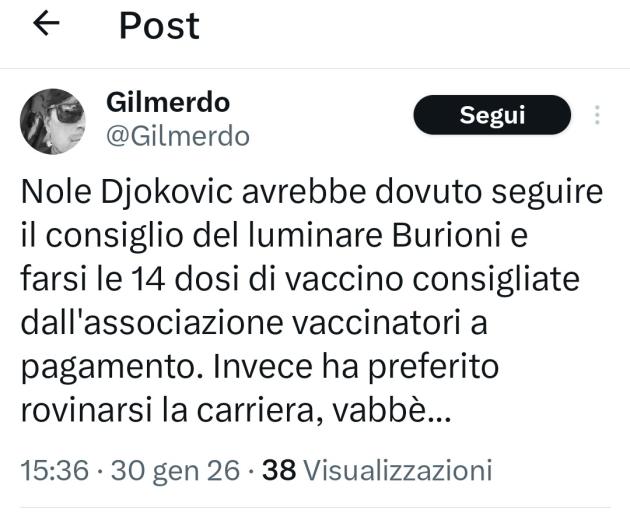The image size is (630, 527).
Task: Go back using the left arrow
Action: 46,23
